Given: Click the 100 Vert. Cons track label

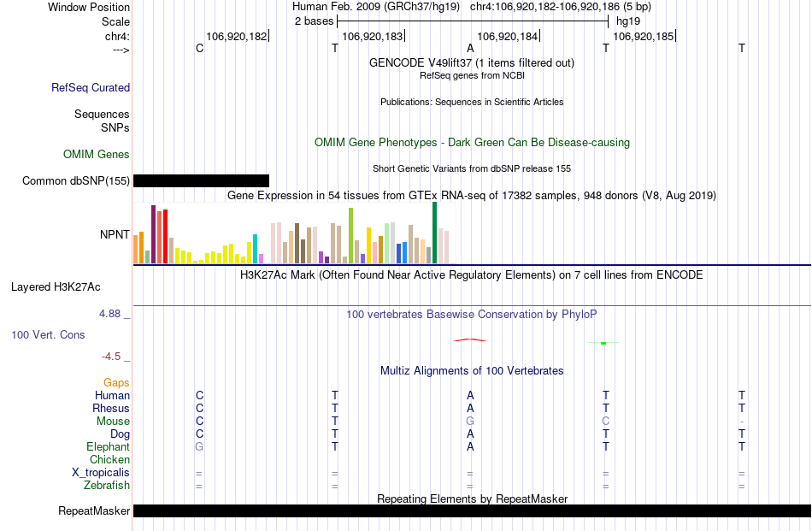Looking at the screenshot, I should pyautogui.click(x=48, y=334).
